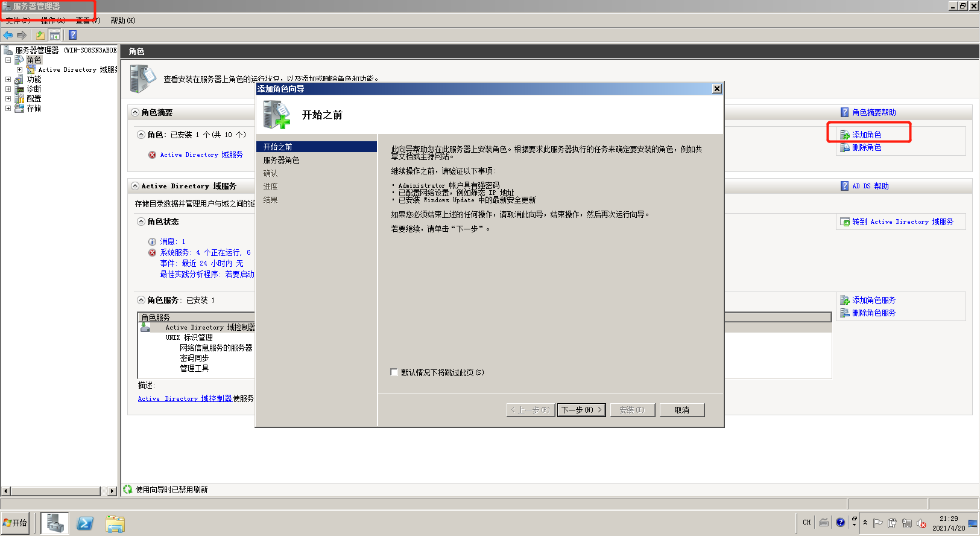Click the Up one level folder icon
The image size is (980, 536).
(40, 35)
